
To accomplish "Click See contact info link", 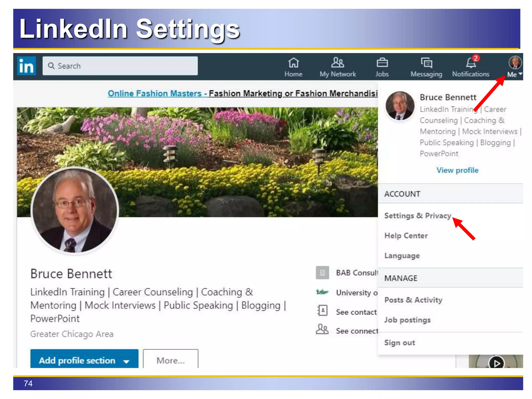I will [x=356, y=312].
